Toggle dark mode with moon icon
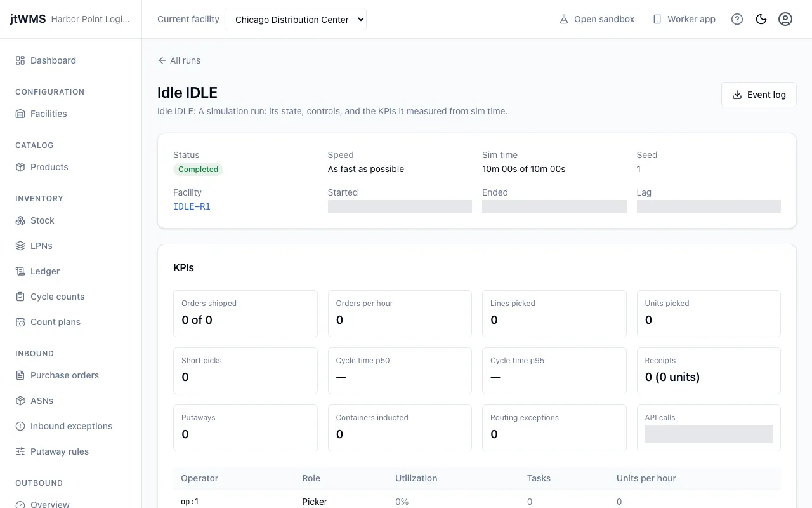 (761, 19)
